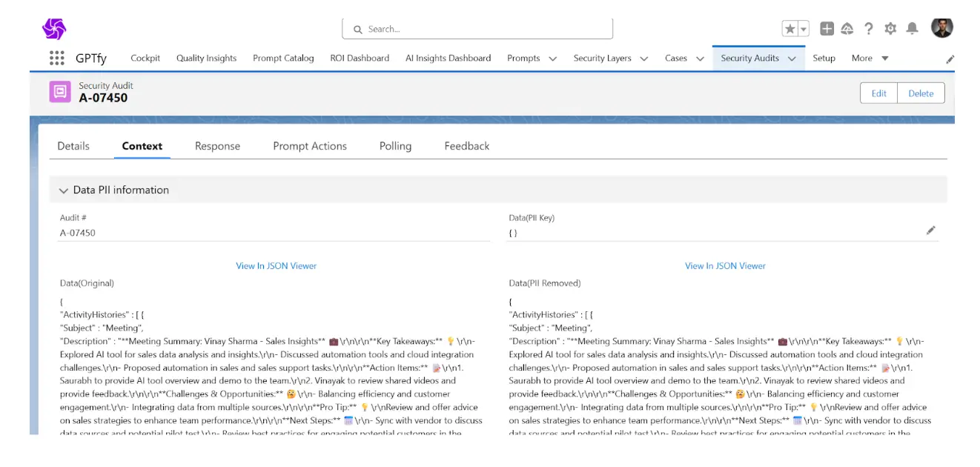Screen dimensions: 980x467
Task: Open the Salesforce Help question mark icon
Action: point(869,28)
